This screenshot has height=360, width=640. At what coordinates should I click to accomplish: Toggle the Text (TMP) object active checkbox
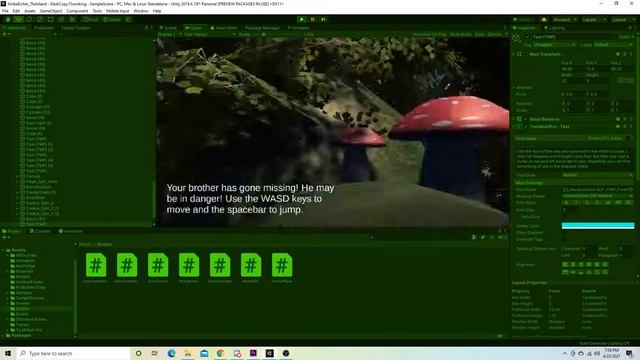tap(527, 37)
